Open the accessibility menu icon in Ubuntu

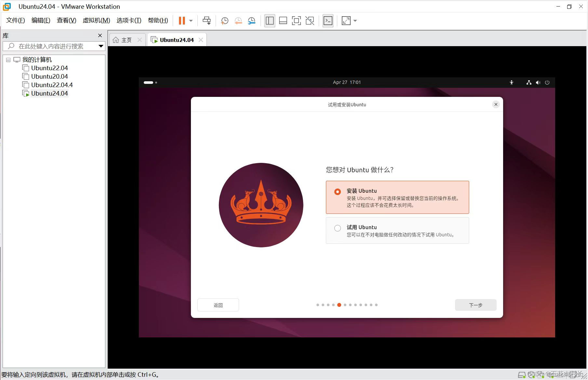(x=512, y=83)
